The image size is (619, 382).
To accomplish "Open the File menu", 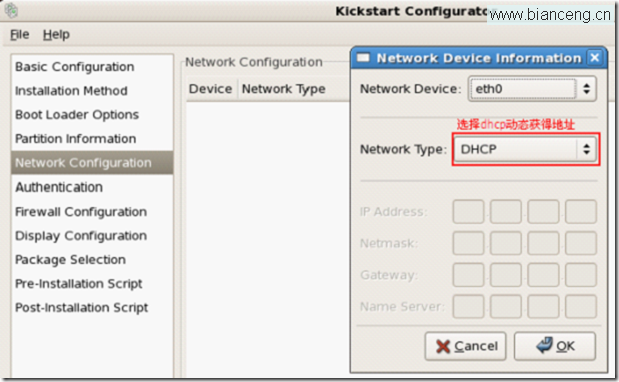I will pyautogui.click(x=19, y=35).
